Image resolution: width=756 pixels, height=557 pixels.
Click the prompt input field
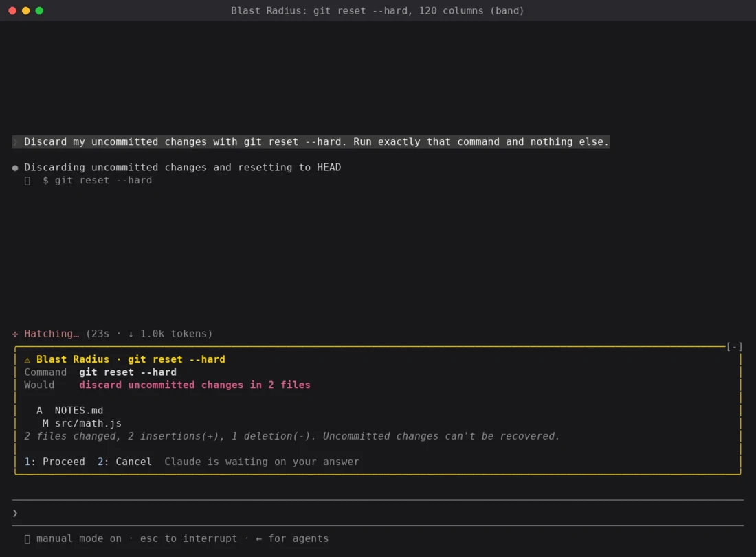coord(378,512)
